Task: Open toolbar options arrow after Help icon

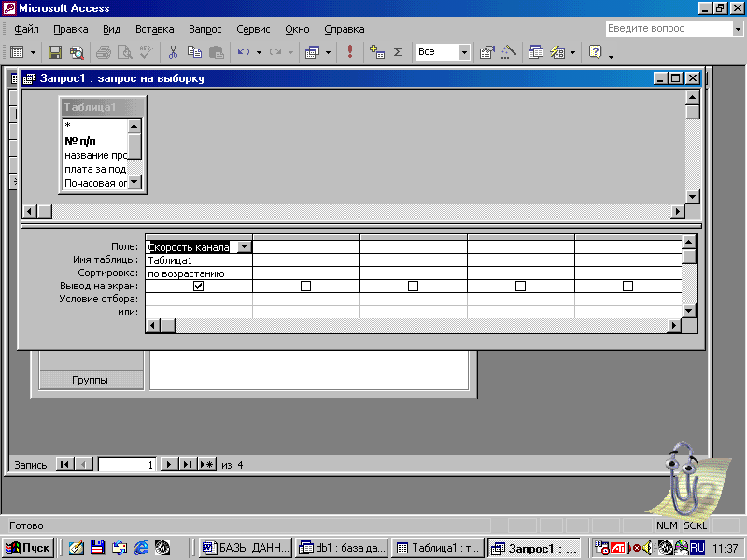Action: [x=612, y=56]
